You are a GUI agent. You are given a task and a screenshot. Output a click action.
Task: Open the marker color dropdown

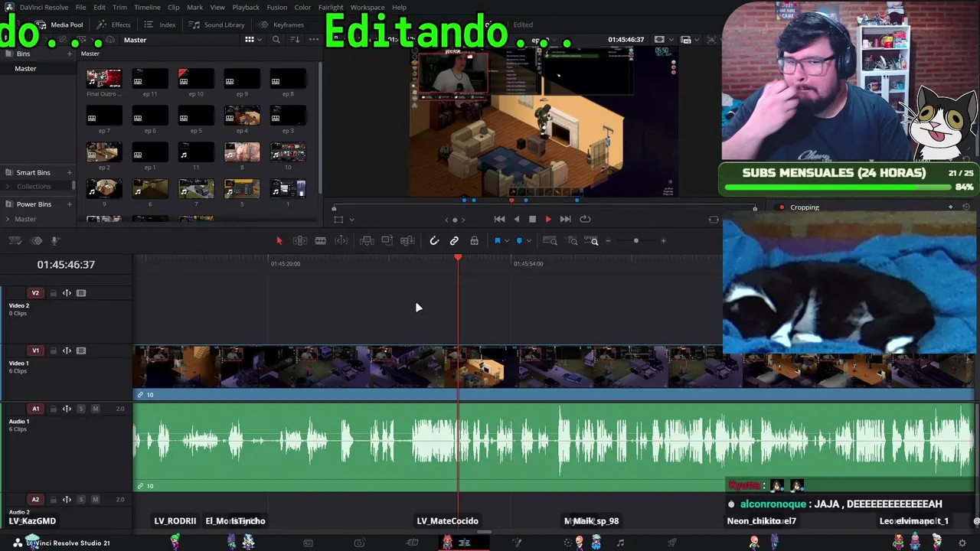pos(528,241)
